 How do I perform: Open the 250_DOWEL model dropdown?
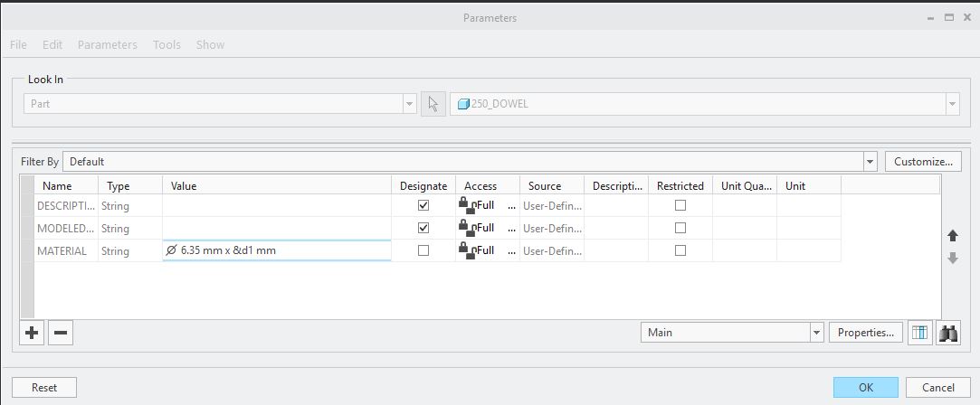(x=953, y=104)
